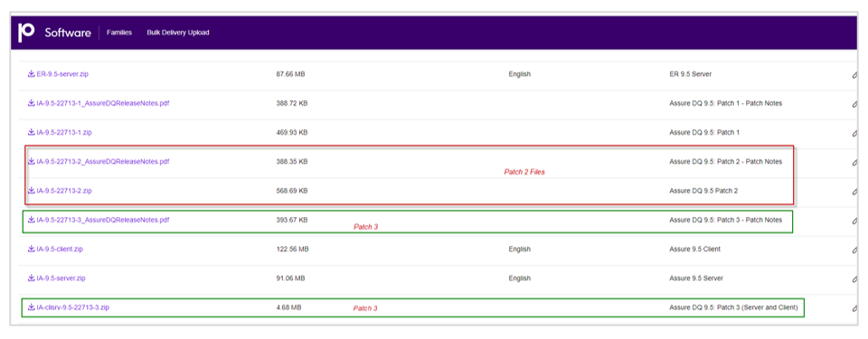Screen dimensions: 868x339
Task: Click English in the IA-9.5-client.zip row
Action: (519, 250)
